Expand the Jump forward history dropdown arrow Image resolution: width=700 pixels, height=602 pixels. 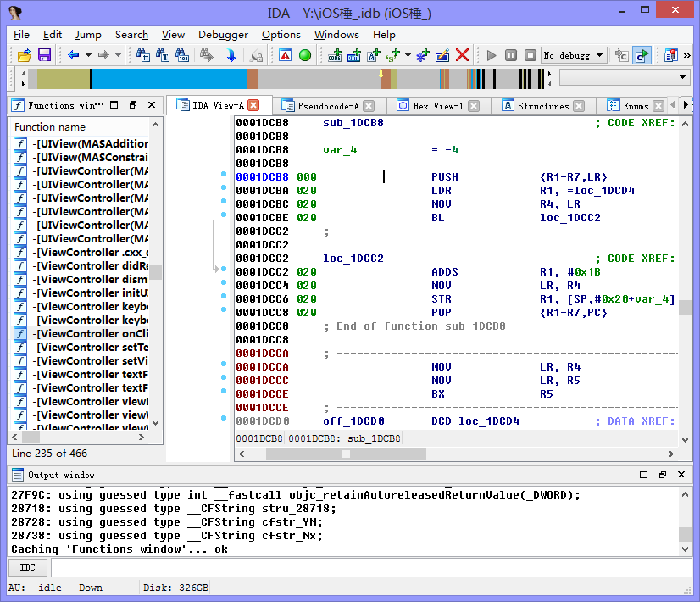(x=119, y=55)
